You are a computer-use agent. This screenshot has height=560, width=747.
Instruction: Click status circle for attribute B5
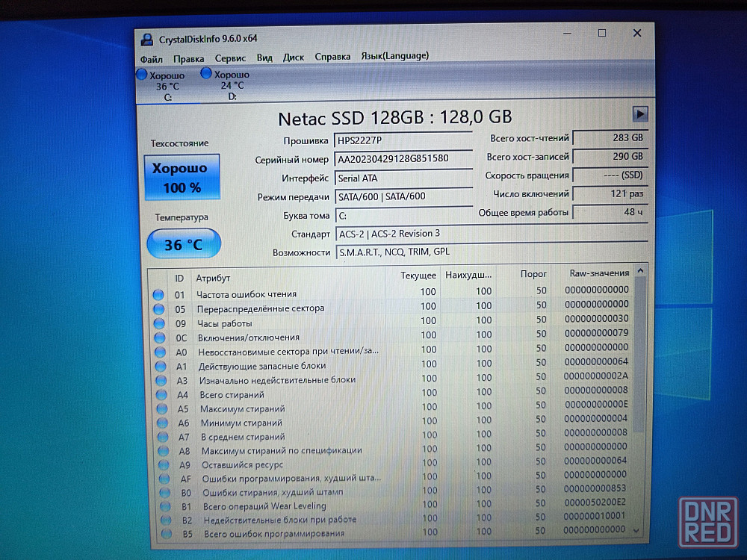(167, 534)
